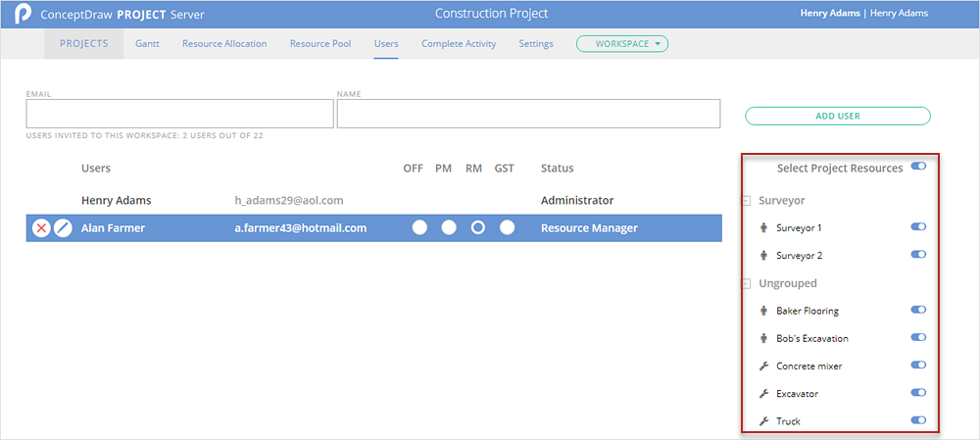Click the Concrete mixer resource label

(x=808, y=367)
